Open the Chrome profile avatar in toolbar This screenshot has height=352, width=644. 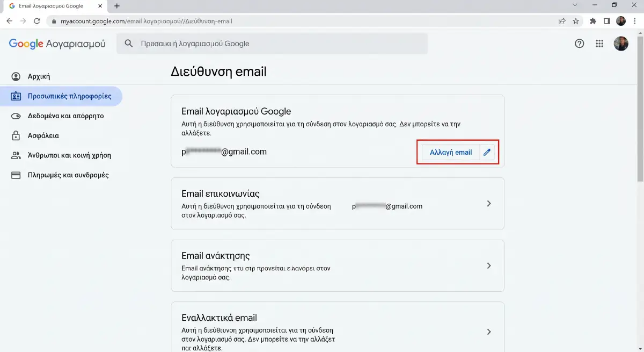click(621, 21)
